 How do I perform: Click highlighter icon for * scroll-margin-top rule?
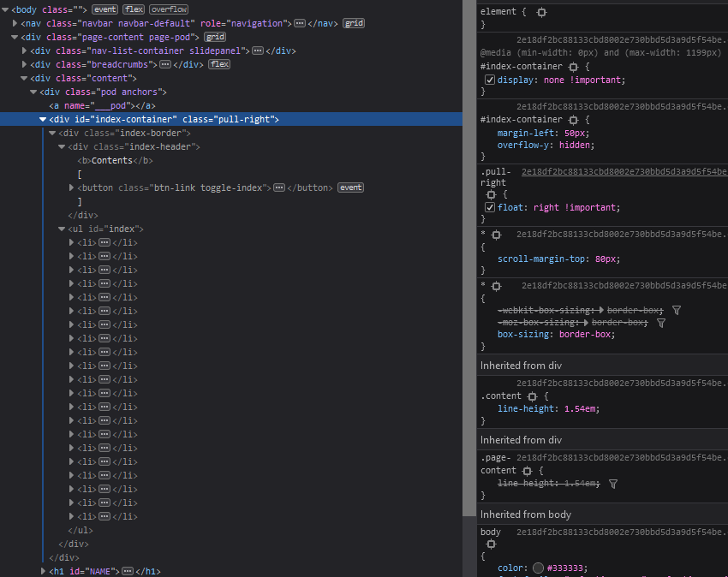coord(496,235)
